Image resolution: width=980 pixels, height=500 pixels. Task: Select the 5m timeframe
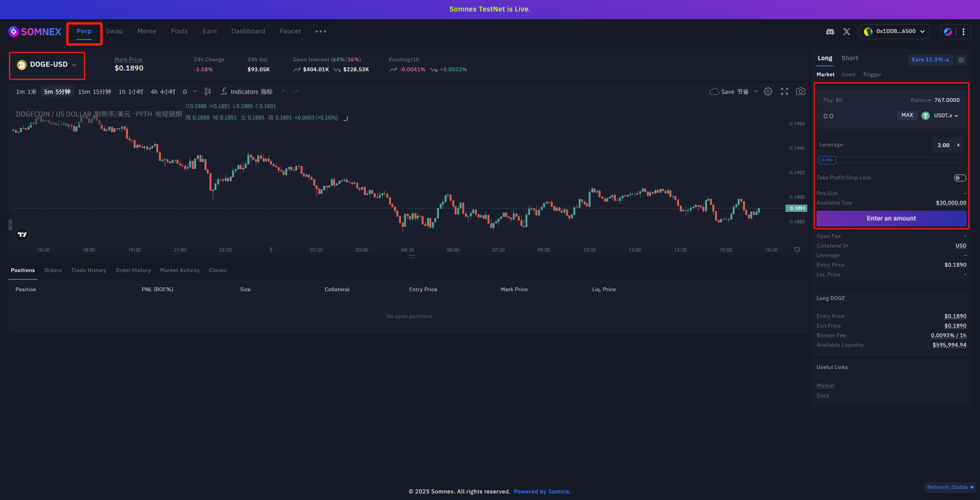57,92
